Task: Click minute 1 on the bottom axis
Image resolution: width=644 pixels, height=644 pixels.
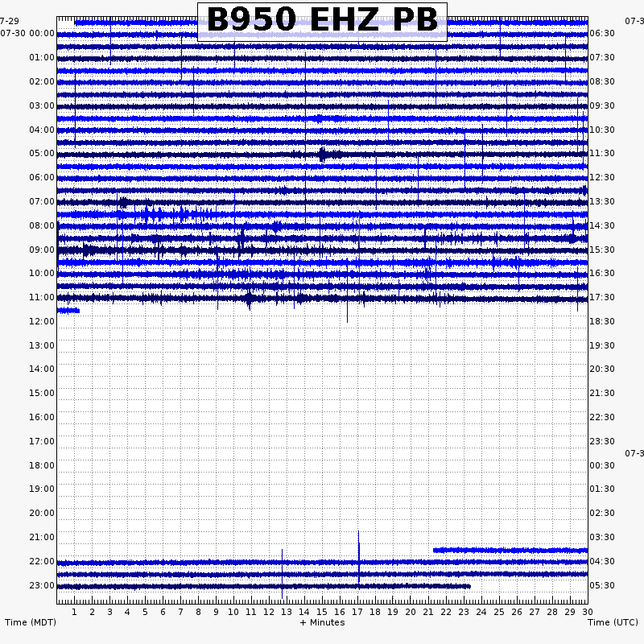Action: click(74, 612)
